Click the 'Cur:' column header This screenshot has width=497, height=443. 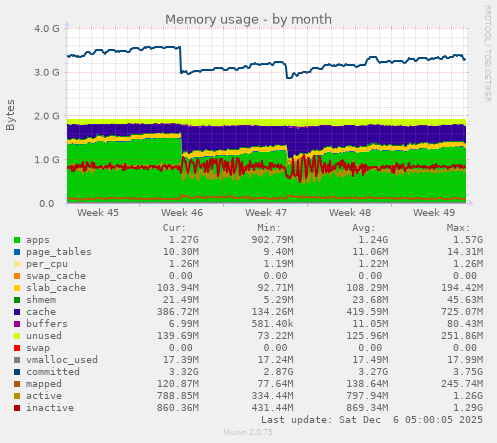click(x=174, y=228)
